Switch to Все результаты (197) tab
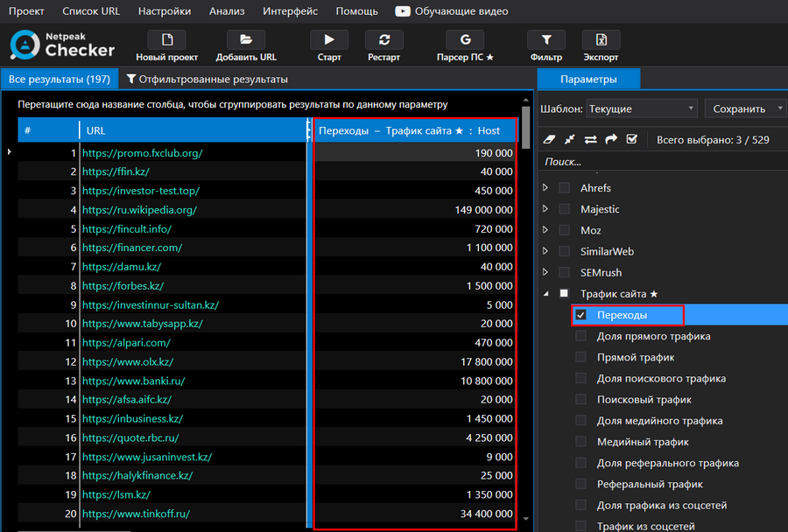 [60, 79]
